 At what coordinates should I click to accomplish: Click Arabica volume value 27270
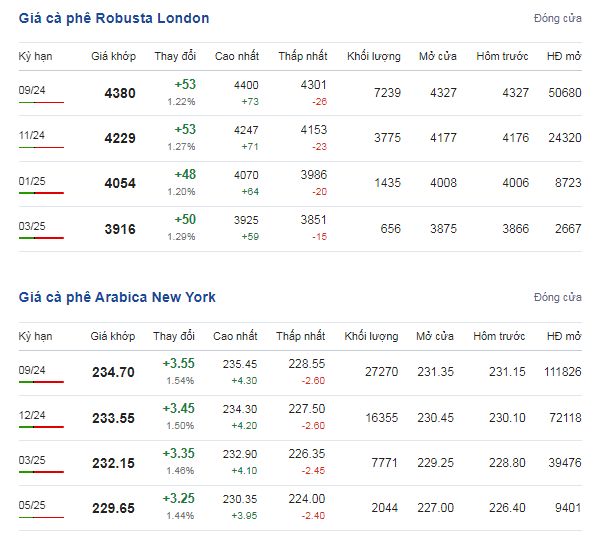click(381, 372)
